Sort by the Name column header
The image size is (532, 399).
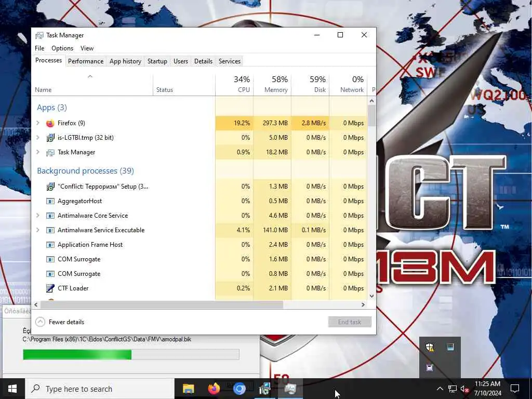92,84
